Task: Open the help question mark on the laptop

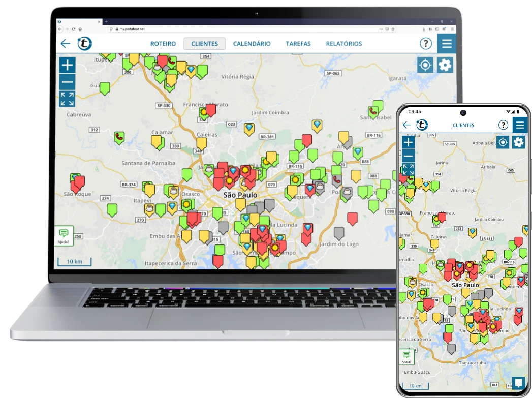Action: (x=426, y=43)
